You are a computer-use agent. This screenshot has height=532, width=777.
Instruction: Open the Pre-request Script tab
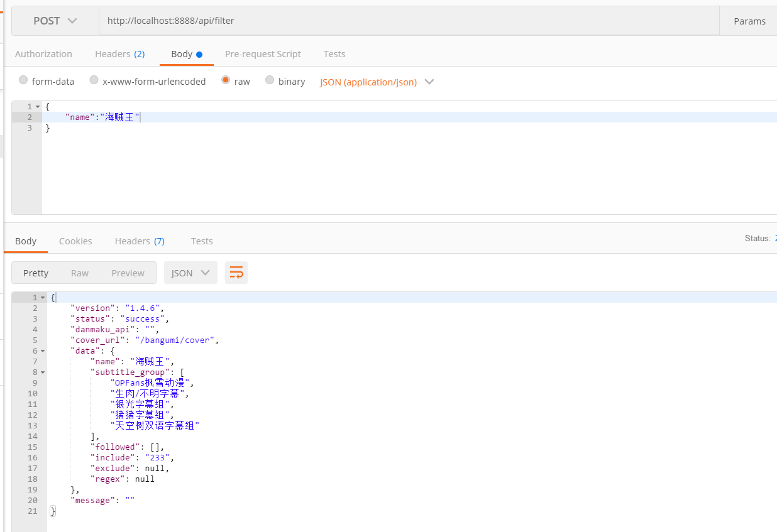tap(263, 54)
